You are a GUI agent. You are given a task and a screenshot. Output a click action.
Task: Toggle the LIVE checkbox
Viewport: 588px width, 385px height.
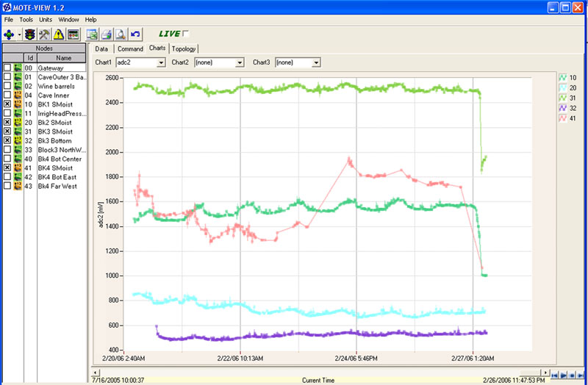[x=185, y=33]
